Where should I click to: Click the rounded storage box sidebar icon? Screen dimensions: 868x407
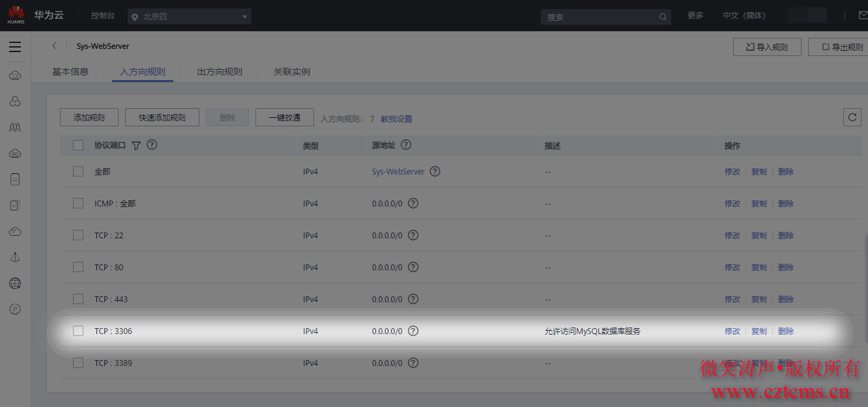[x=15, y=179]
